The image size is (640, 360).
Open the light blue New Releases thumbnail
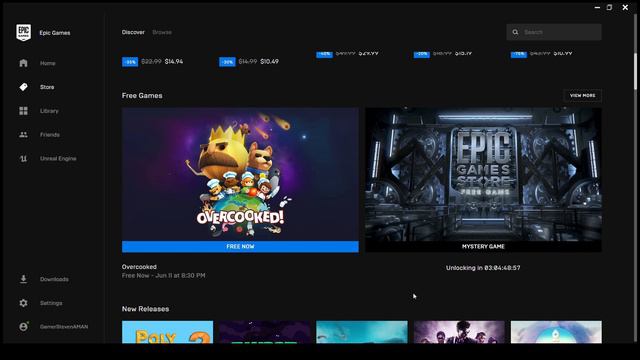[556, 332]
